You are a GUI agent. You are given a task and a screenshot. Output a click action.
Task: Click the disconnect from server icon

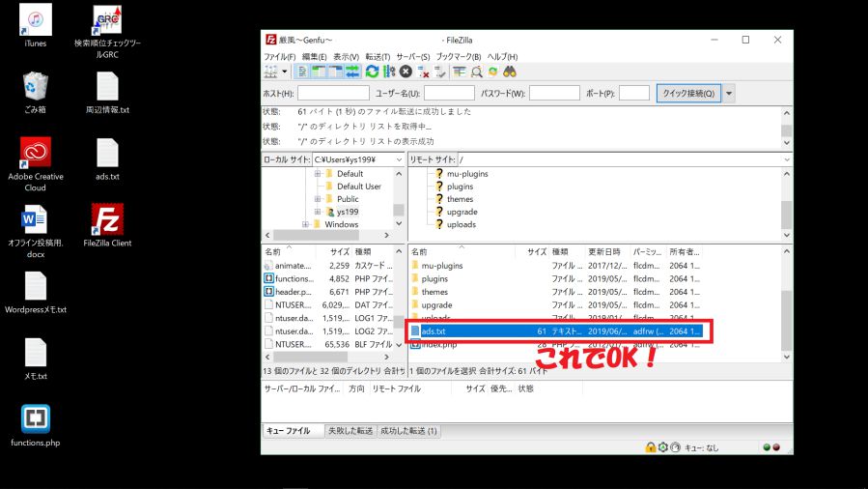click(x=424, y=72)
